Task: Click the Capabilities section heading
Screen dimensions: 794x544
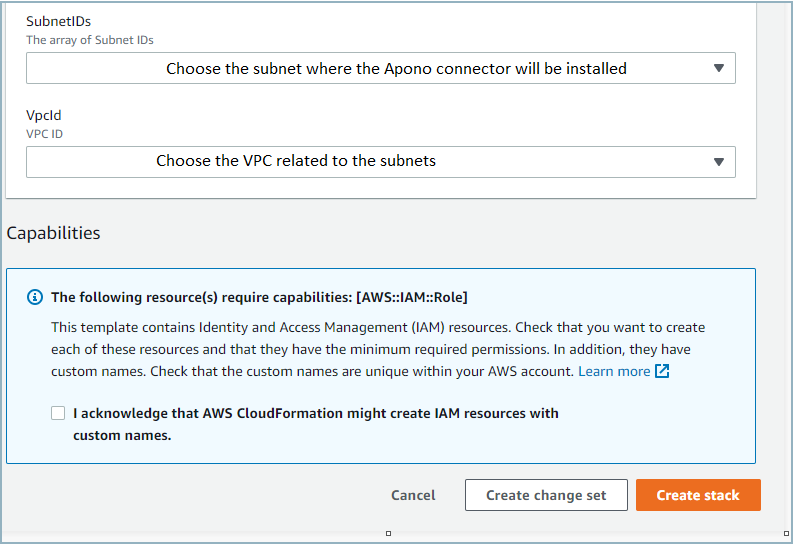Action: 54,233
